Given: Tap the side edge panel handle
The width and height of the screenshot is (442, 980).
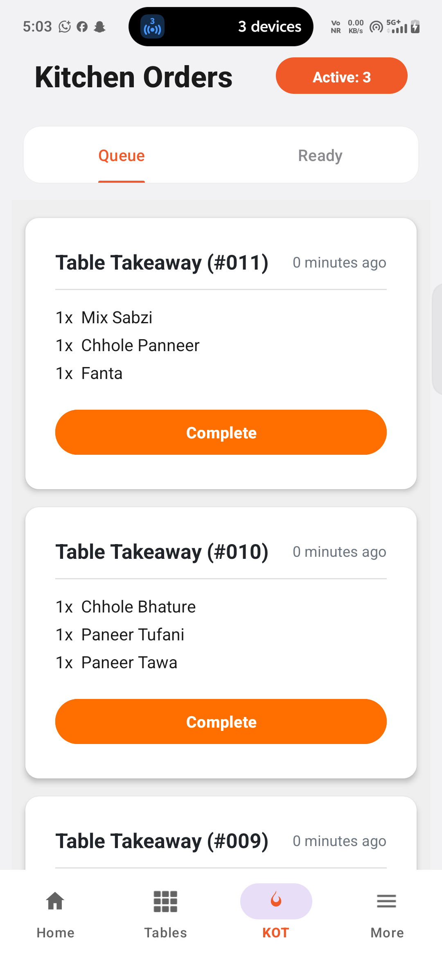Looking at the screenshot, I should click(x=437, y=339).
